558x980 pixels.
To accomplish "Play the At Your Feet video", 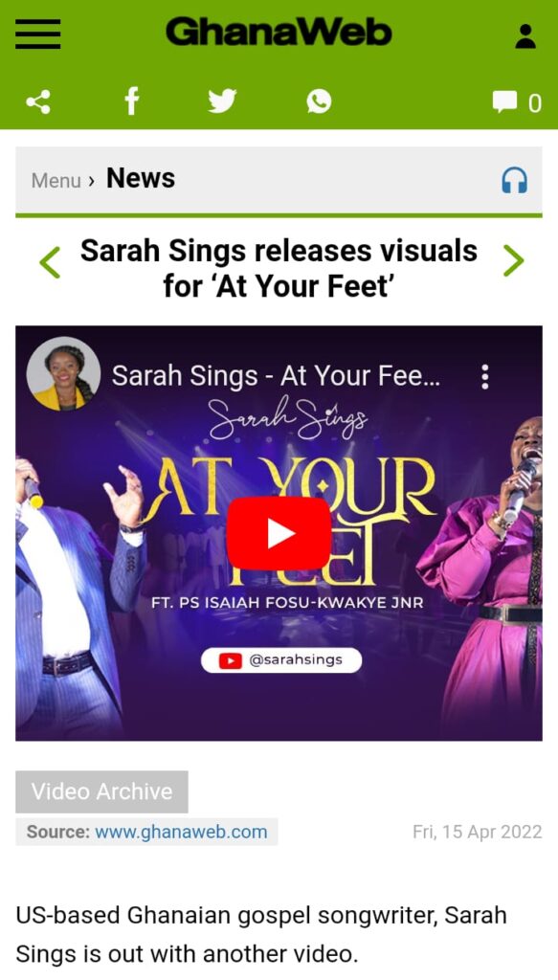I will (279, 533).
